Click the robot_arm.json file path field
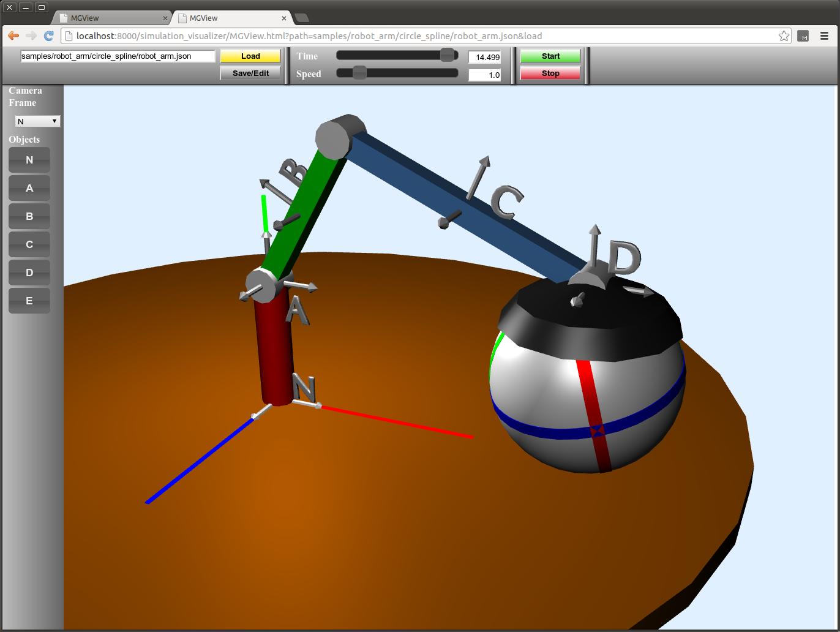The height and width of the screenshot is (632, 840). 118,56
